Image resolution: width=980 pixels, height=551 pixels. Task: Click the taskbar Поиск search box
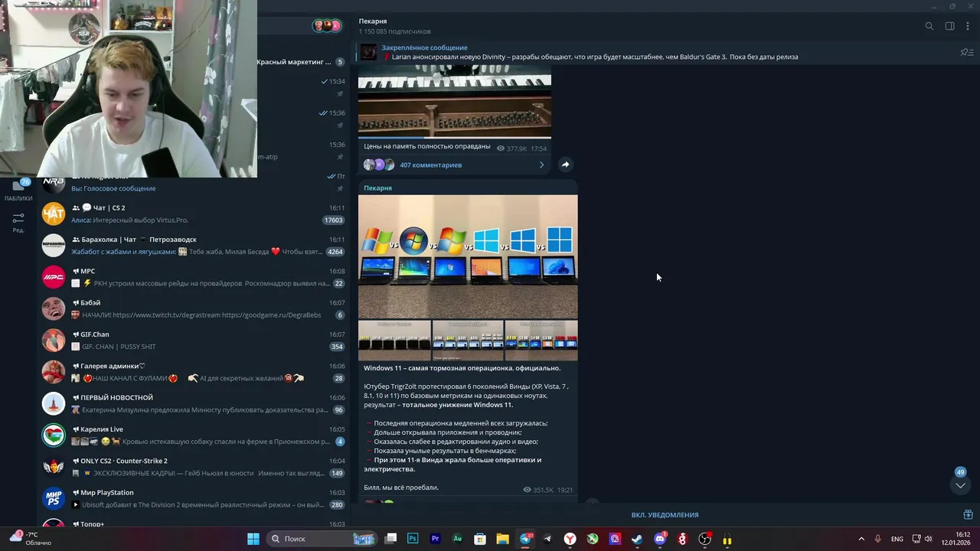pos(322,539)
